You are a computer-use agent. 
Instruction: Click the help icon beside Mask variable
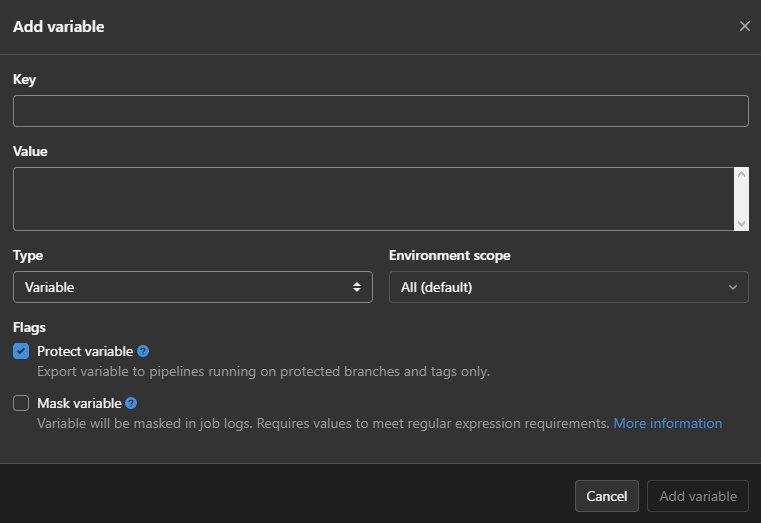[x=131, y=403]
